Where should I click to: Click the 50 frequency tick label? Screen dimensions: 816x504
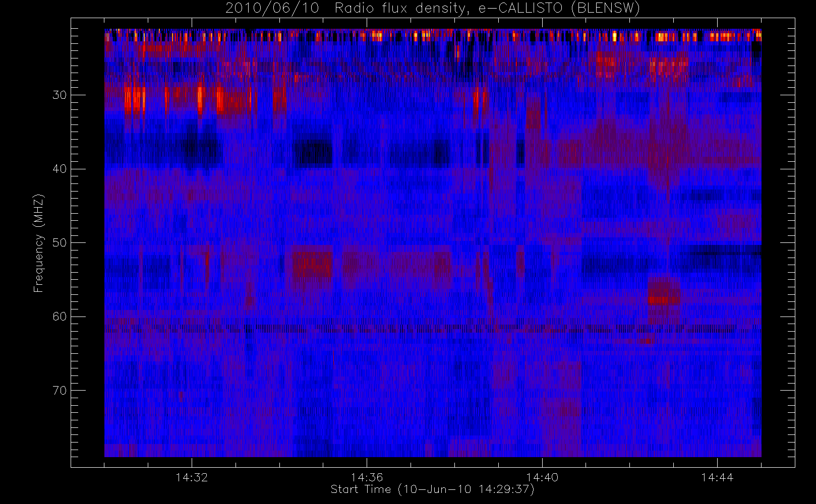click(60, 243)
